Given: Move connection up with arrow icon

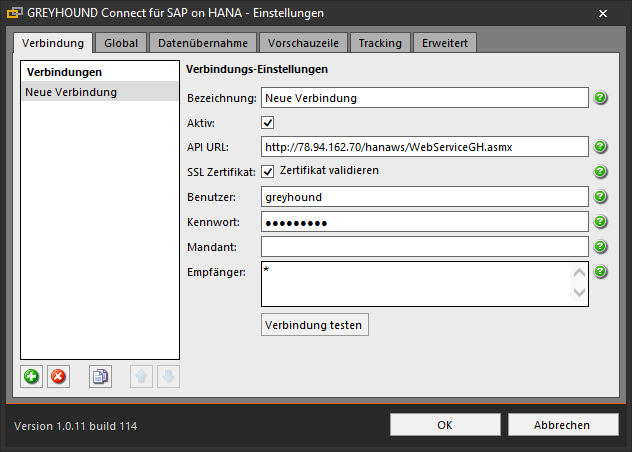Looking at the screenshot, I should pos(141,377).
